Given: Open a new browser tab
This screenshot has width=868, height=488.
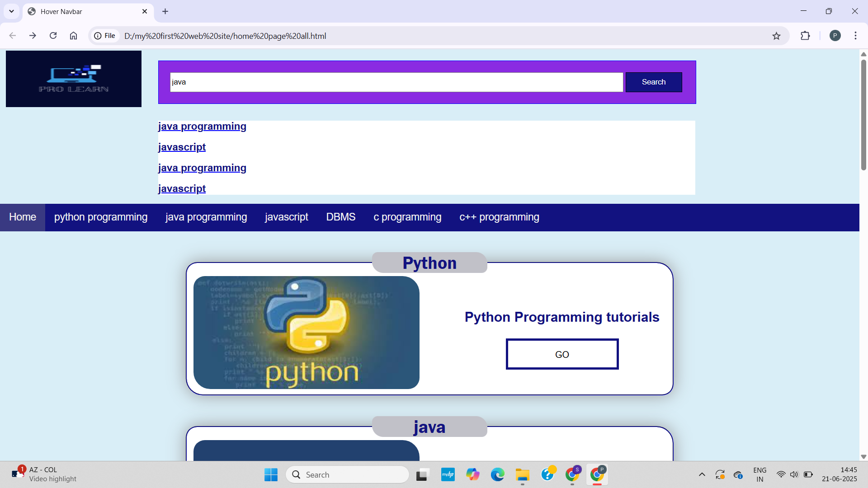Looking at the screenshot, I should click(165, 11).
